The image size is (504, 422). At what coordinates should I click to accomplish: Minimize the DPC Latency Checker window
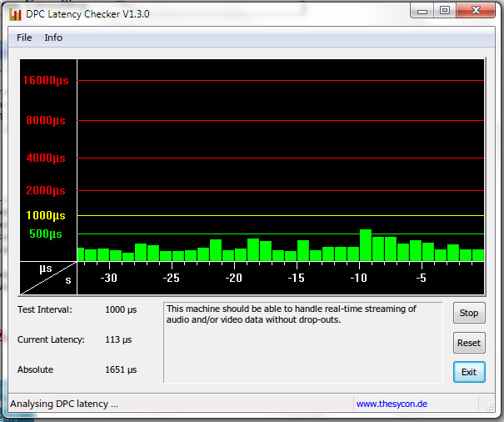click(x=422, y=12)
